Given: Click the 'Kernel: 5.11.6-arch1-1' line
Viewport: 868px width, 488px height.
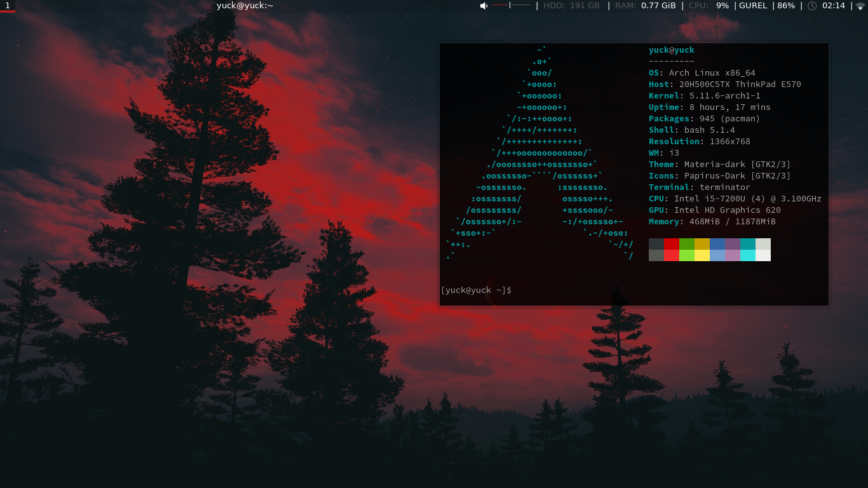Looking at the screenshot, I should [705, 96].
